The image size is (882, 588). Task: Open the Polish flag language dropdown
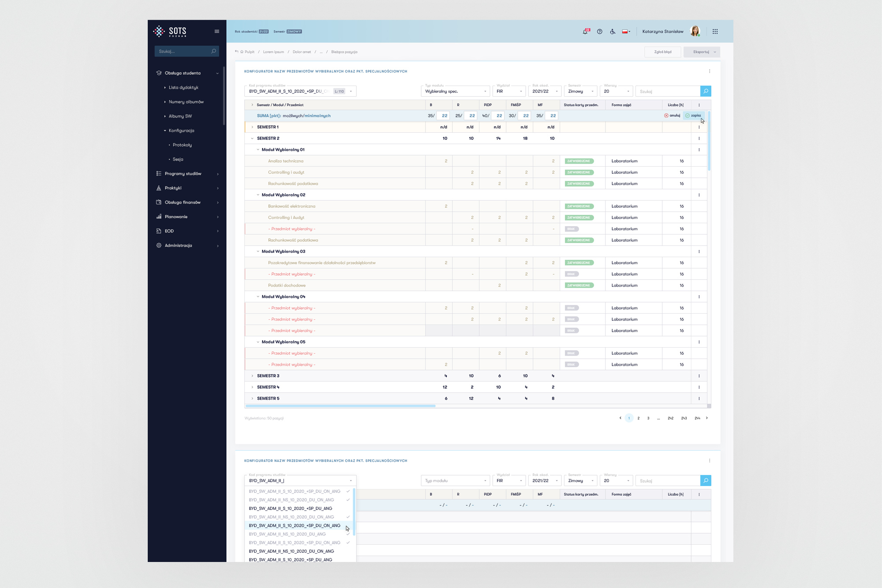pyautogui.click(x=626, y=32)
